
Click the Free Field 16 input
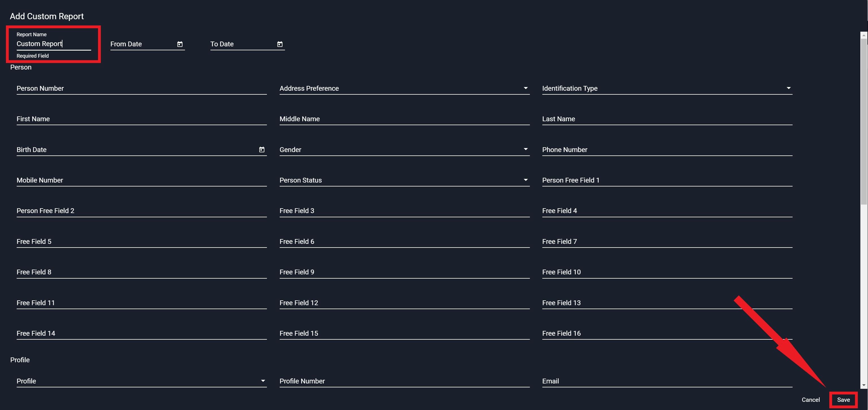[x=667, y=334]
